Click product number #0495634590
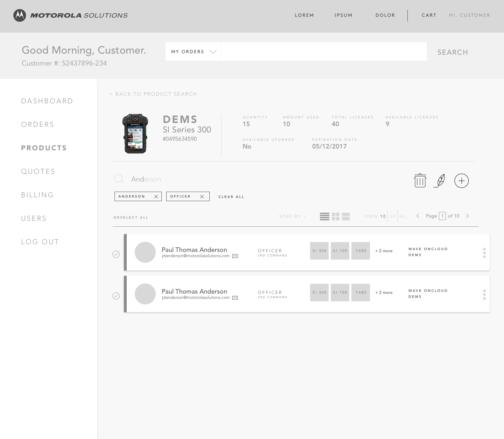This screenshot has width=504, height=439. (x=180, y=139)
